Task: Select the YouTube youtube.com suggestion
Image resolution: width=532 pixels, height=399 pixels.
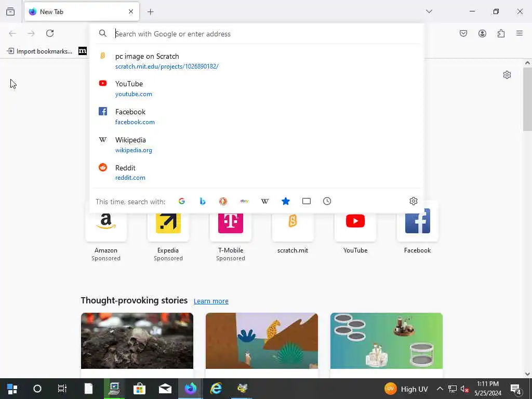Action: tap(257, 88)
